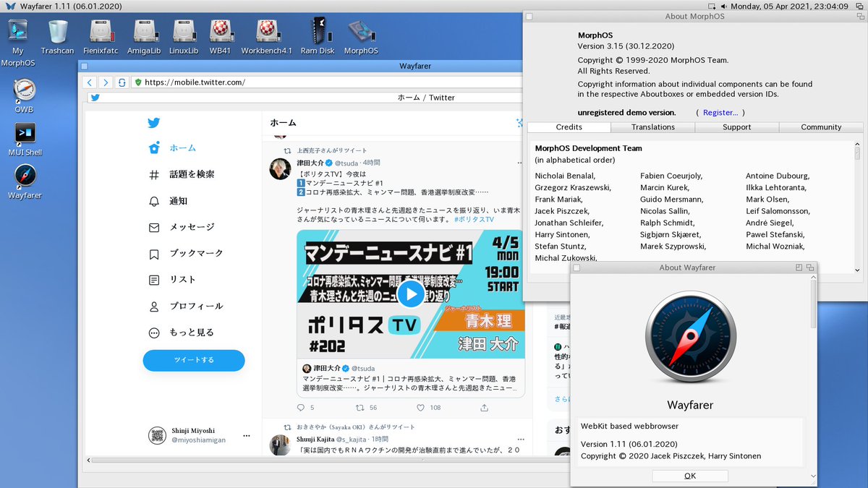This screenshot has width=868, height=488.
Task: Go back in Wayfarer browser
Action: (88, 82)
